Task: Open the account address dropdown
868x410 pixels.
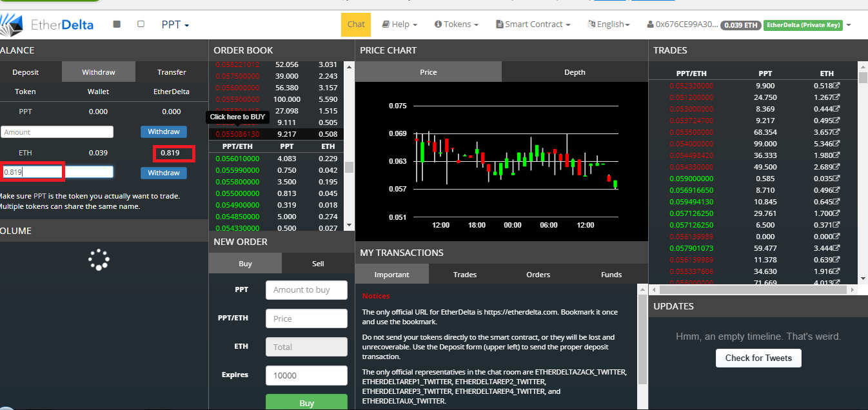Action: [749, 24]
